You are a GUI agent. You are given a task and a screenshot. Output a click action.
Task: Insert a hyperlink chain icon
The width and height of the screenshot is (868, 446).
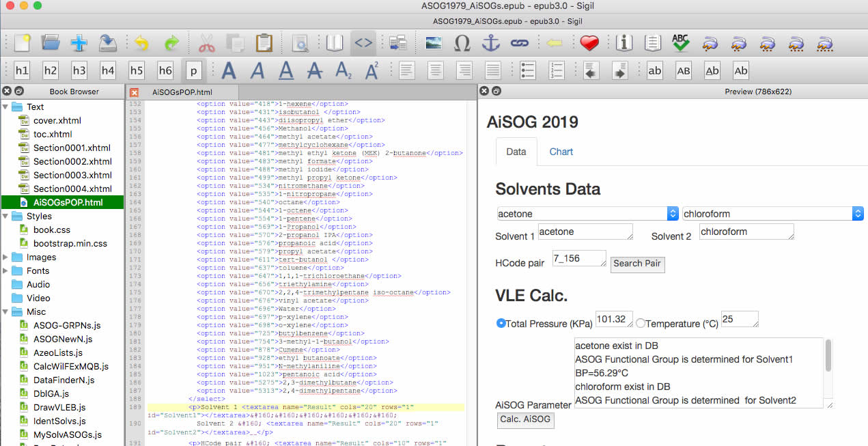[x=520, y=43]
